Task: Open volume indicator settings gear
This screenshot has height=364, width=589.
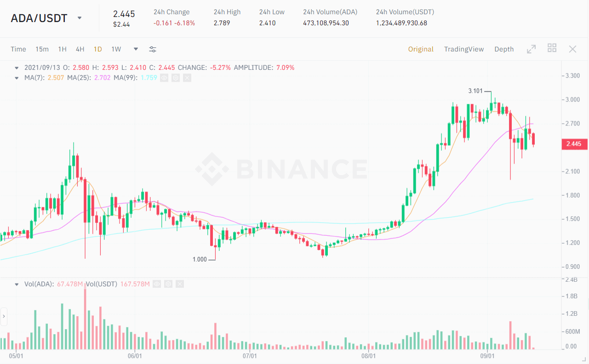Action: point(168,284)
